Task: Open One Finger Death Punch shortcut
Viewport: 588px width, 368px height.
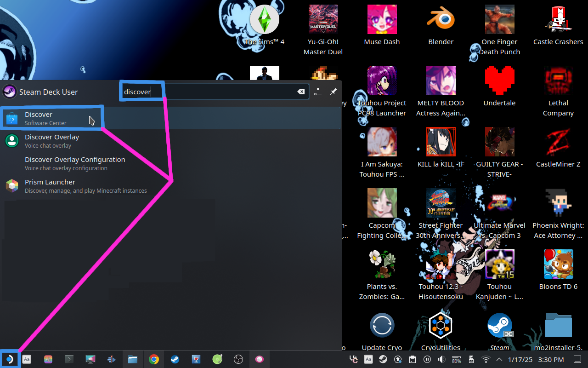Action: (500, 30)
